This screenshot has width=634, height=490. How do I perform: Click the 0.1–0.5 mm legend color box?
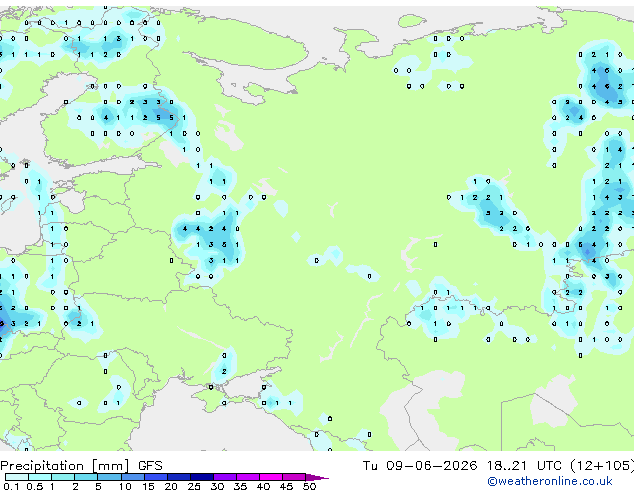click(17, 477)
